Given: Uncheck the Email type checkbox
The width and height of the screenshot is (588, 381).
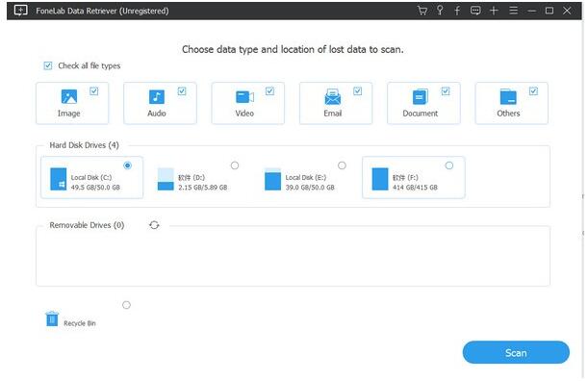Looking at the screenshot, I should 357,91.
